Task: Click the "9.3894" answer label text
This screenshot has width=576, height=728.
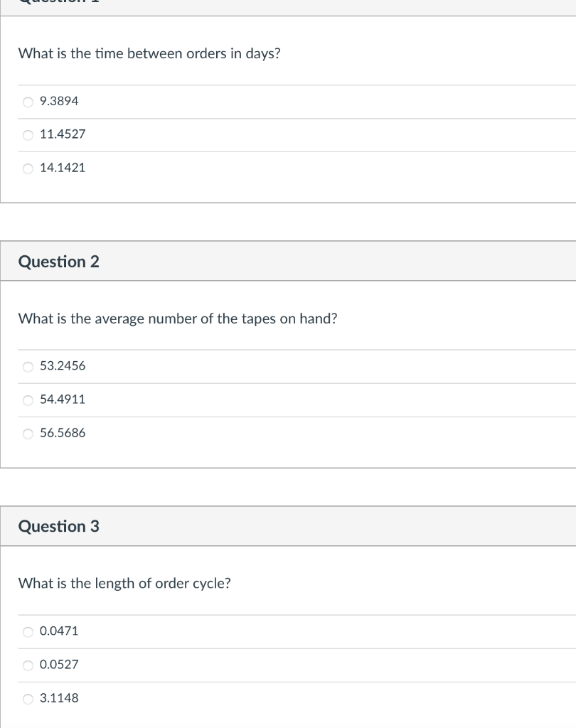Action: [x=60, y=101]
